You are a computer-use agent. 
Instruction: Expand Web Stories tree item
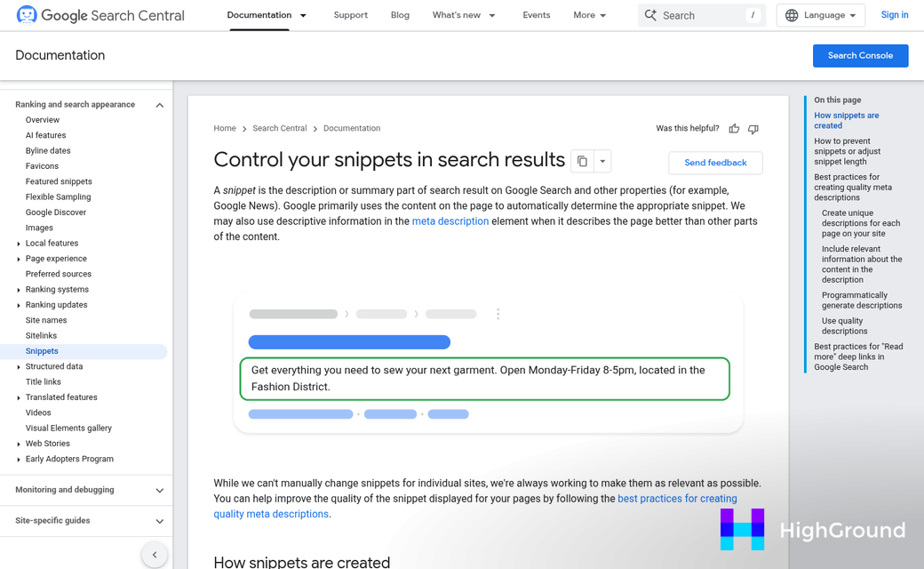tap(19, 444)
